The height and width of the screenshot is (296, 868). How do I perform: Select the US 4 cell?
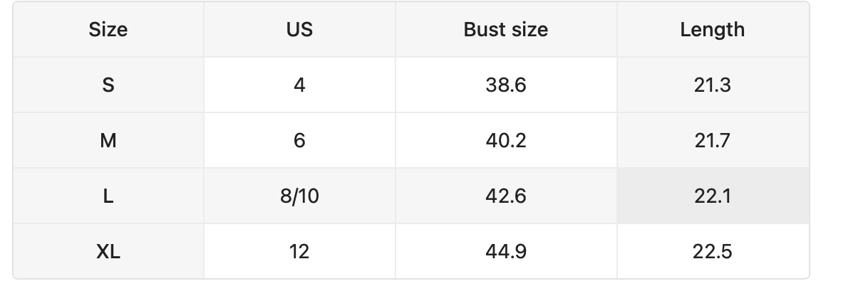click(x=299, y=85)
